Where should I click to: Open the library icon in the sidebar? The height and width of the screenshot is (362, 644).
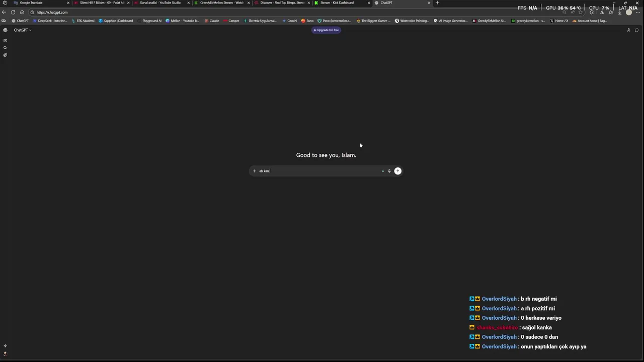[x=5, y=55]
